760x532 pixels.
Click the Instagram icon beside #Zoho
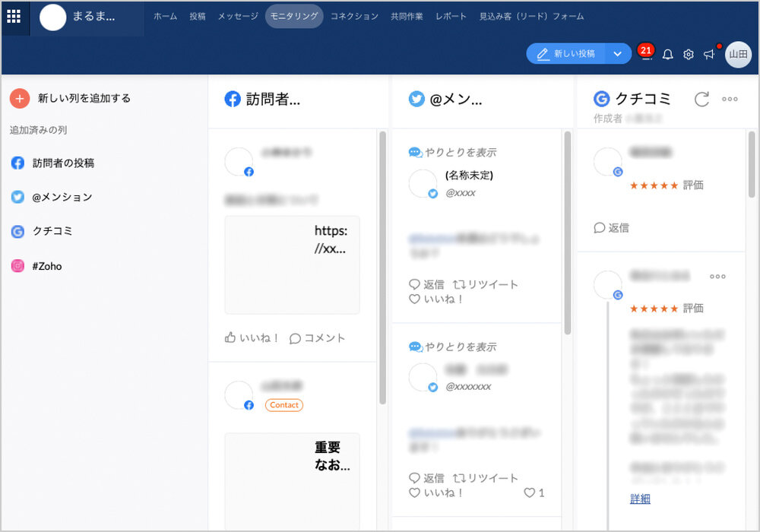tap(17, 265)
